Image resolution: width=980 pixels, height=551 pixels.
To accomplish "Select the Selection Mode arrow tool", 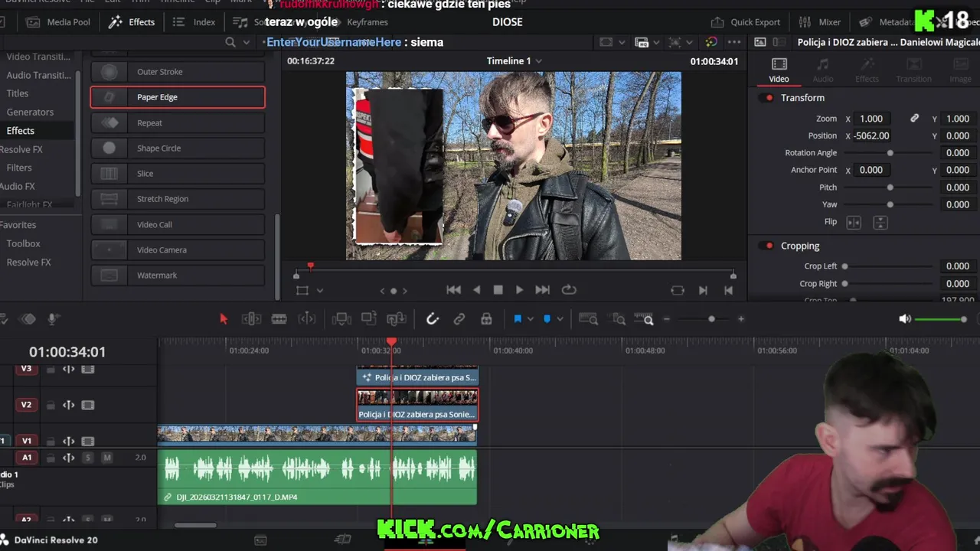I will (x=224, y=319).
